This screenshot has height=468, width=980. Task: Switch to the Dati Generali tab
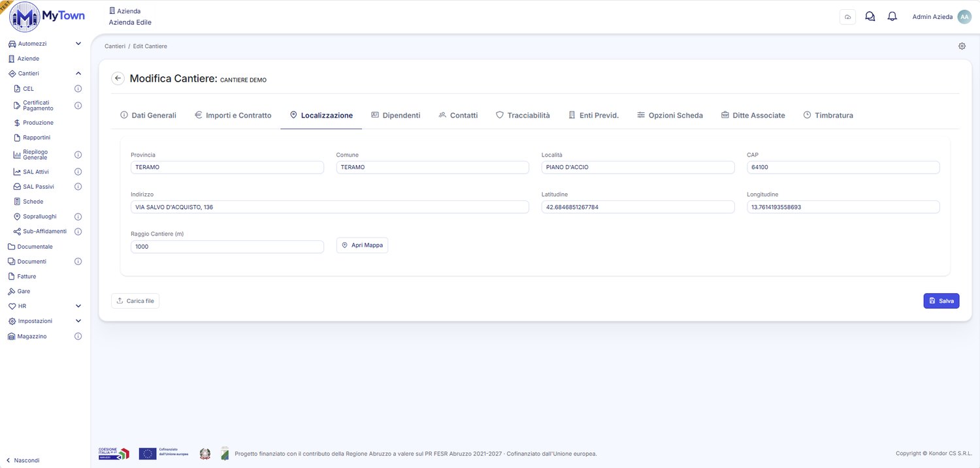148,116
